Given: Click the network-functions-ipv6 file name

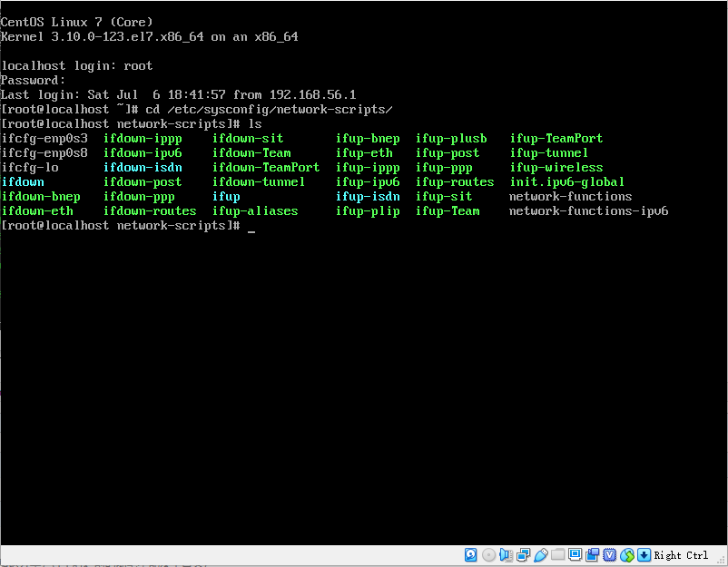Looking at the screenshot, I should 589,211.
